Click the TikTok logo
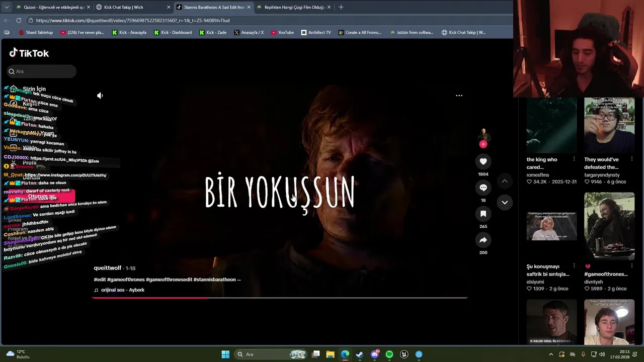The width and height of the screenshot is (644, 362). (29, 53)
